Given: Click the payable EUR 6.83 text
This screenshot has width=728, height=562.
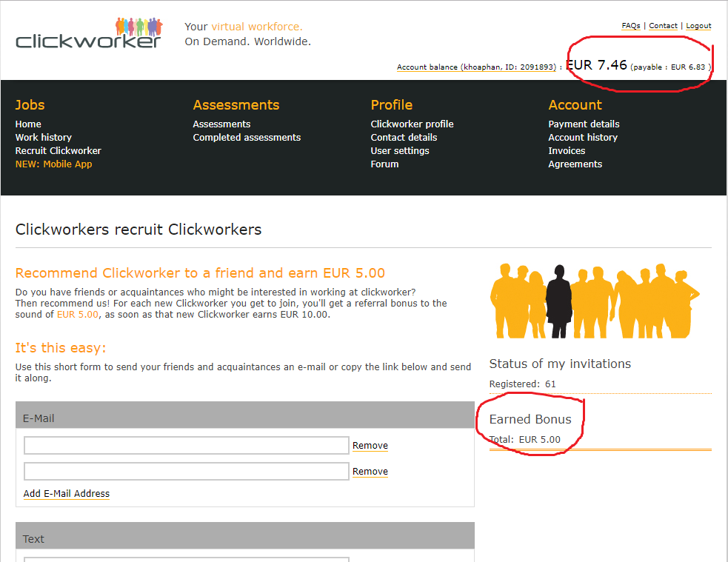Looking at the screenshot, I should point(670,67).
